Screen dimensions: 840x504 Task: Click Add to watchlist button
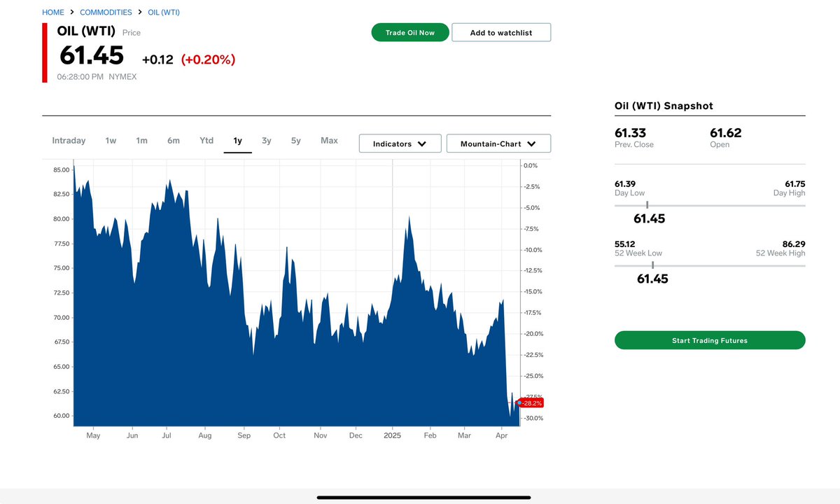pyautogui.click(x=501, y=33)
